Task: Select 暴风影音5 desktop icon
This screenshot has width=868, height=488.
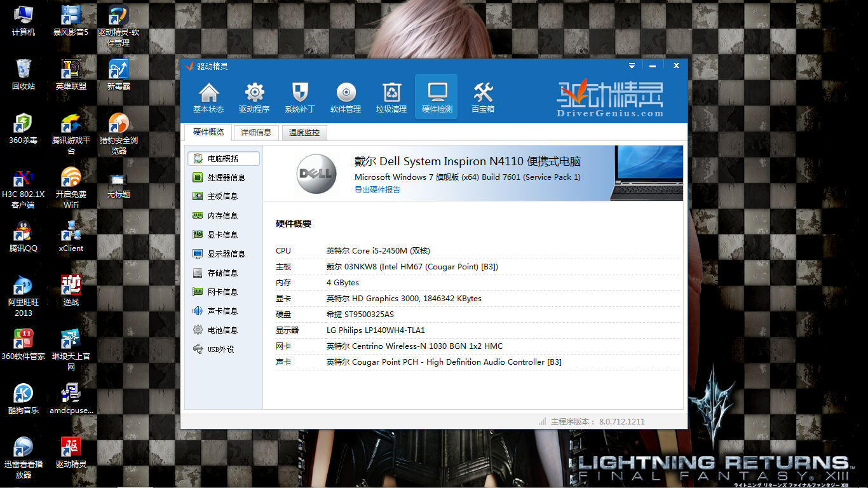Action: click(71, 20)
